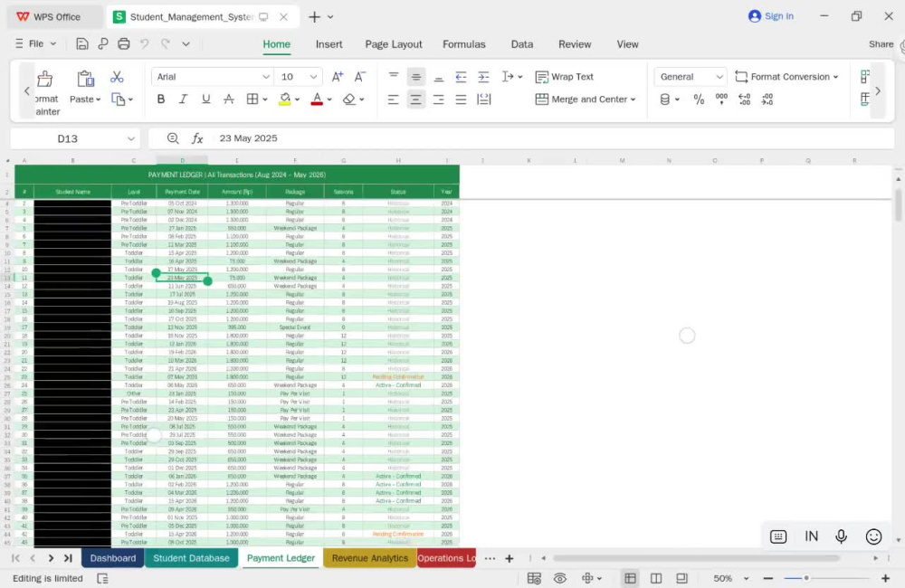The height and width of the screenshot is (588, 905).
Task: Click the Justify alignment icon
Action: 461,100
